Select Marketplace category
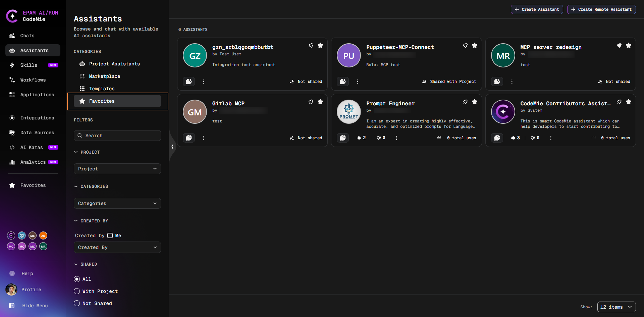This screenshot has width=644, height=317. pyautogui.click(x=117, y=76)
